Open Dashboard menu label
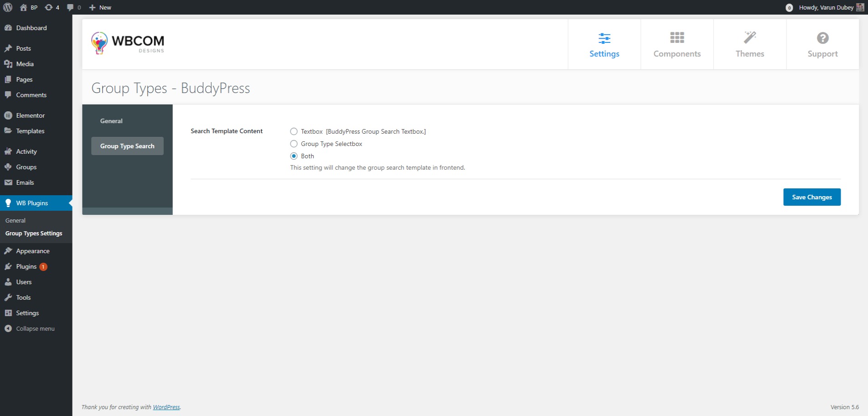 [x=31, y=28]
